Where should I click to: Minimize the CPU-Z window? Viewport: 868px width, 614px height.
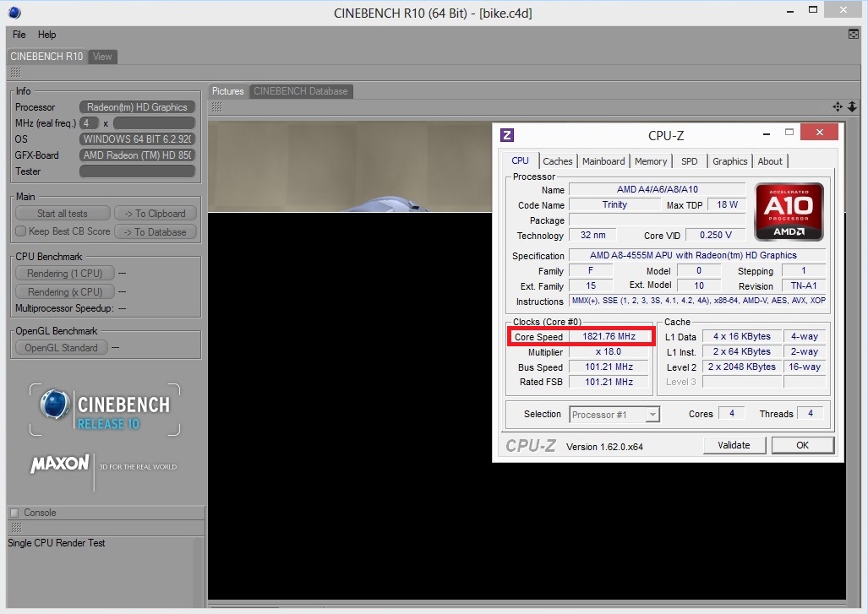767,133
